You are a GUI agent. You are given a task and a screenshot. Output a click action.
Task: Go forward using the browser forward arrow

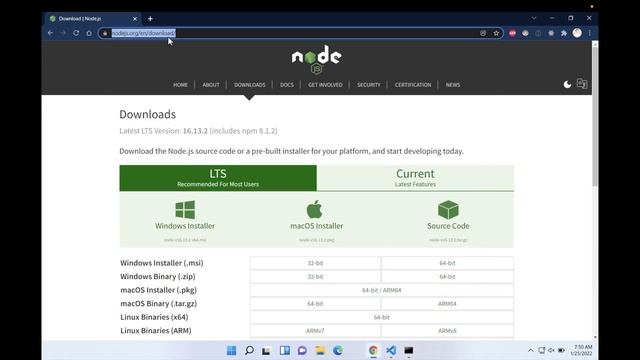(63, 33)
